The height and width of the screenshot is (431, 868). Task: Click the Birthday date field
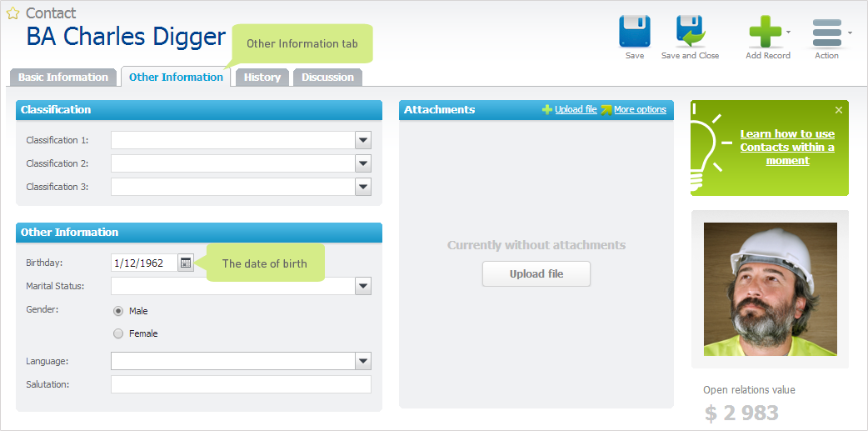pyautogui.click(x=144, y=263)
